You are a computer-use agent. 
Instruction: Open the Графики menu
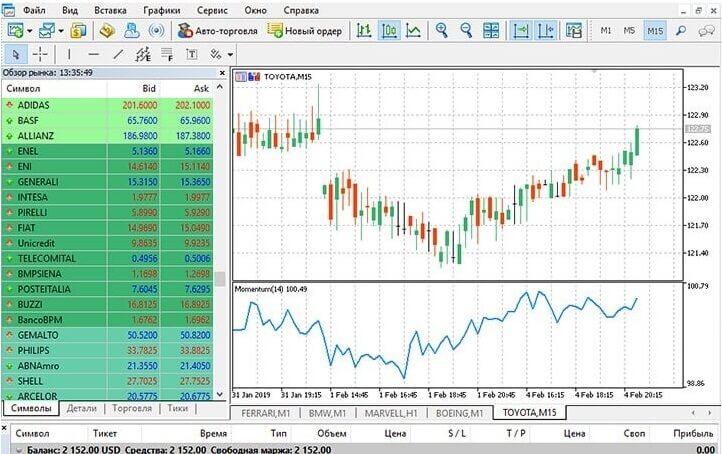tap(162, 10)
